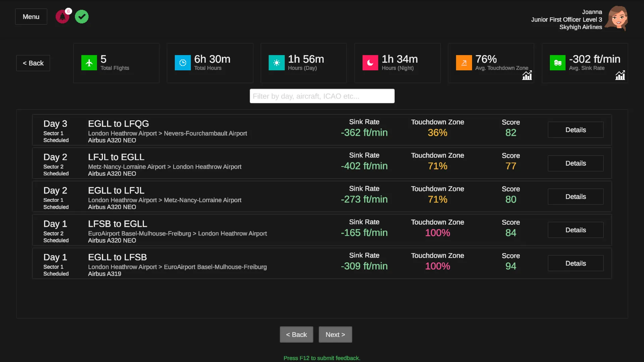This screenshot has width=644, height=362.
Task: Click the green airplane Total Flights icon
Action: click(89, 63)
